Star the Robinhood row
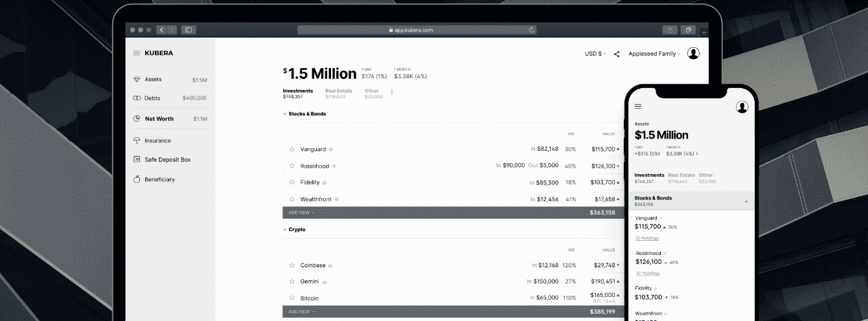The image size is (868, 321). (x=291, y=166)
